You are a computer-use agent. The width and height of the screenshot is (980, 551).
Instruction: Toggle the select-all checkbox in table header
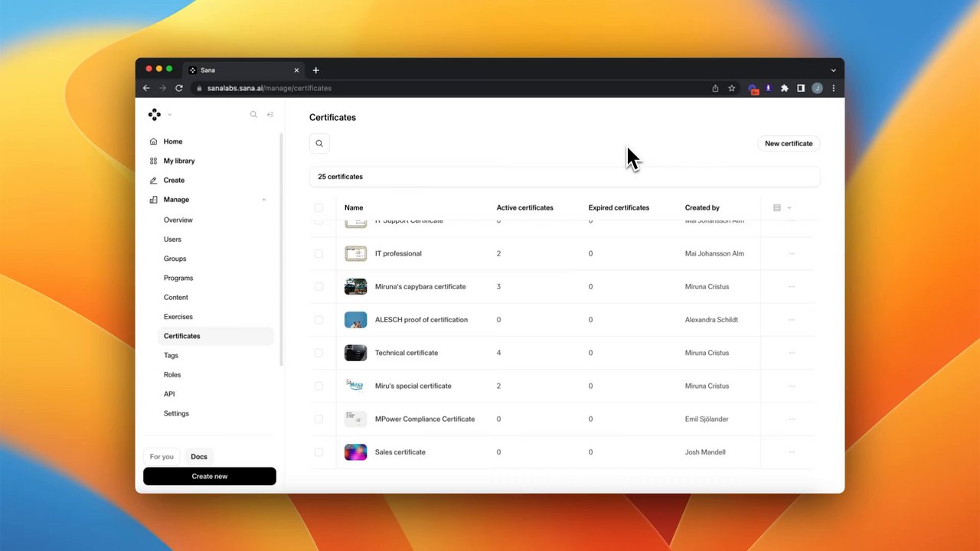318,207
